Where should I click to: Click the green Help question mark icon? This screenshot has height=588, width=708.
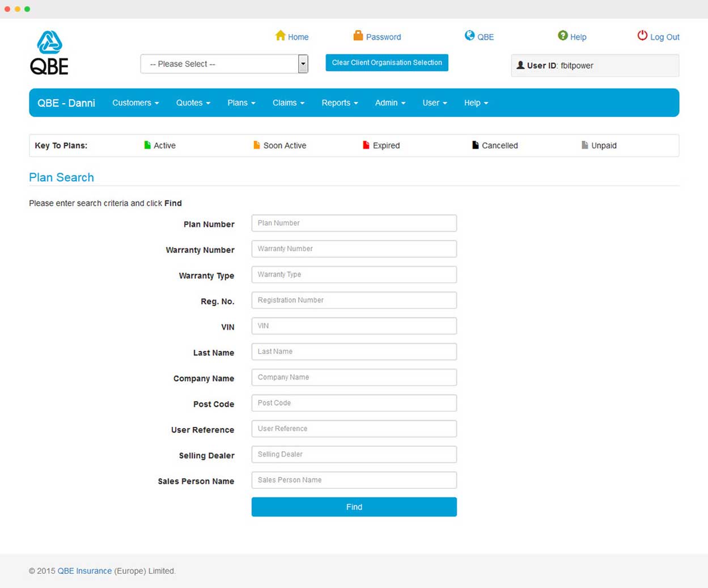pyautogui.click(x=562, y=36)
